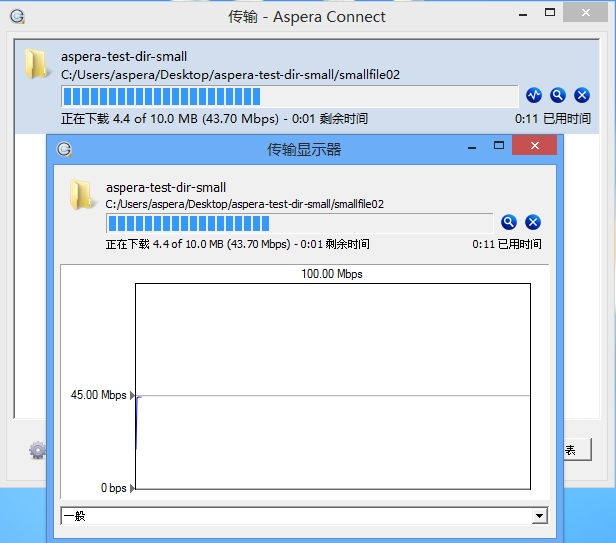Cancel the transfer in the Aspera Connect list
This screenshot has width=616, height=543.
pyautogui.click(x=582, y=96)
